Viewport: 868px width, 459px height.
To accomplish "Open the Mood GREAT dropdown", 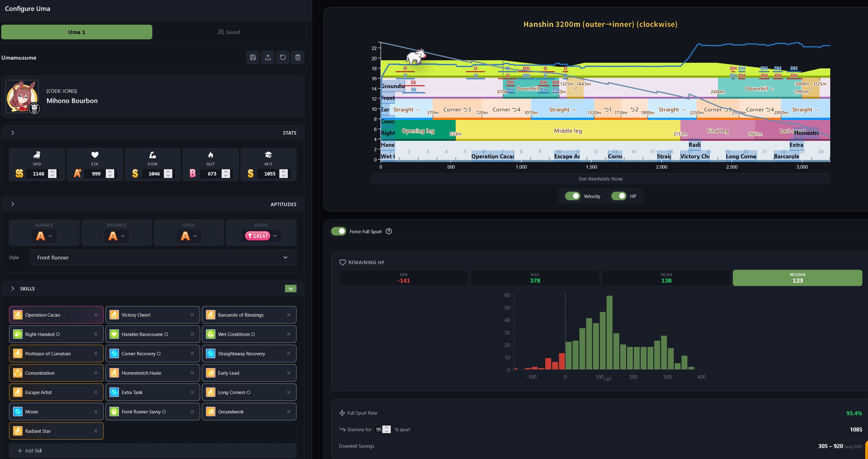I will point(262,236).
